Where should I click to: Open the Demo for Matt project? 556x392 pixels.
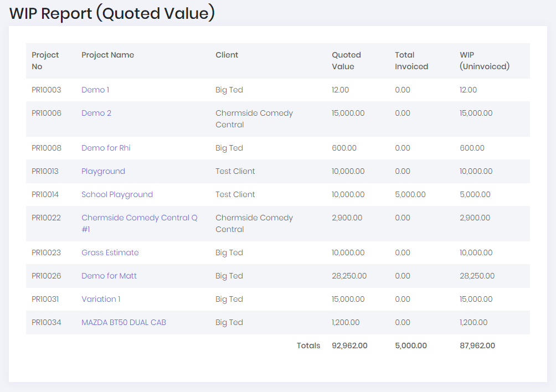pyautogui.click(x=109, y=276)
